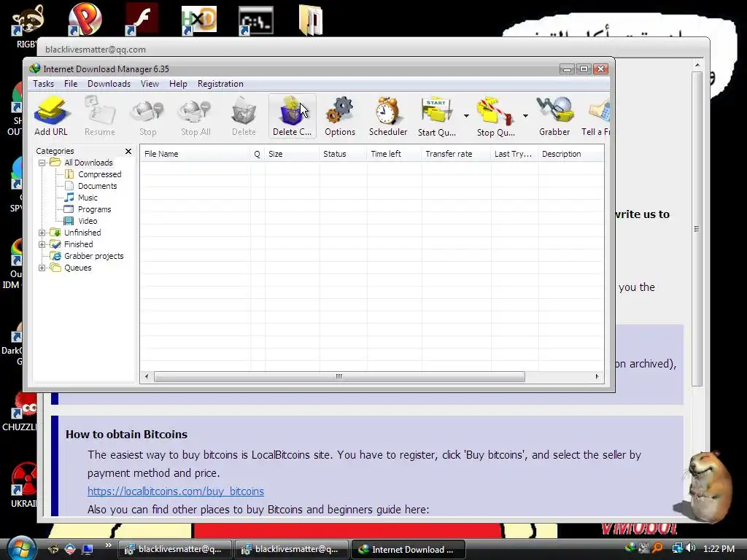Close the Categories panel

click(x=128, y=152)
